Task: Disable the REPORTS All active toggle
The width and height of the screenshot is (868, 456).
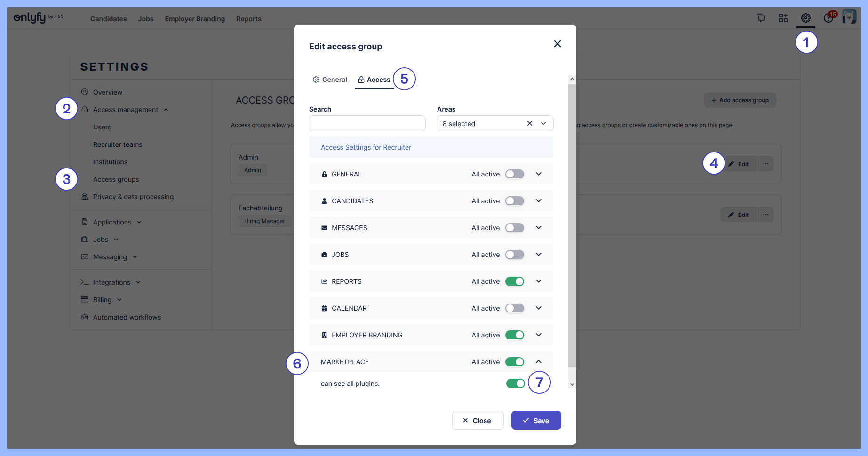Action: tap(514, 281)
